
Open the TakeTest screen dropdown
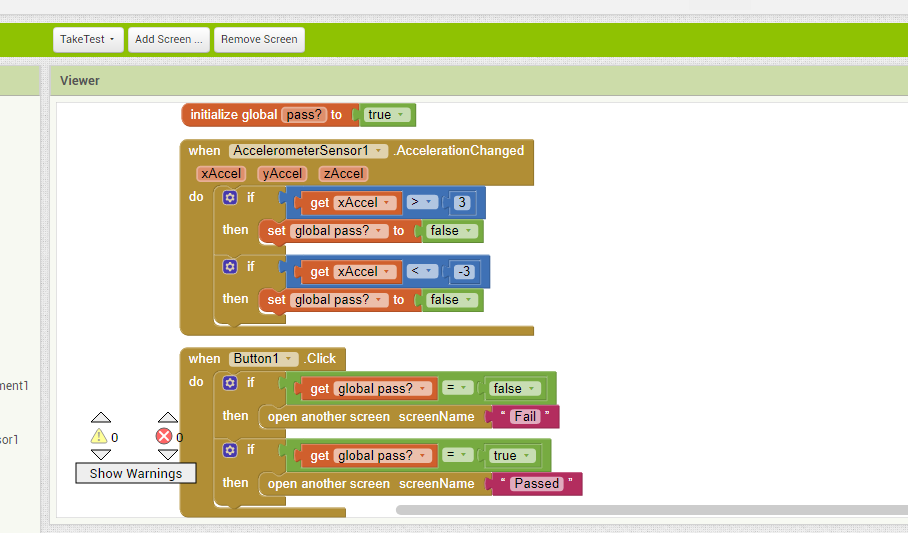pos(88,39)
